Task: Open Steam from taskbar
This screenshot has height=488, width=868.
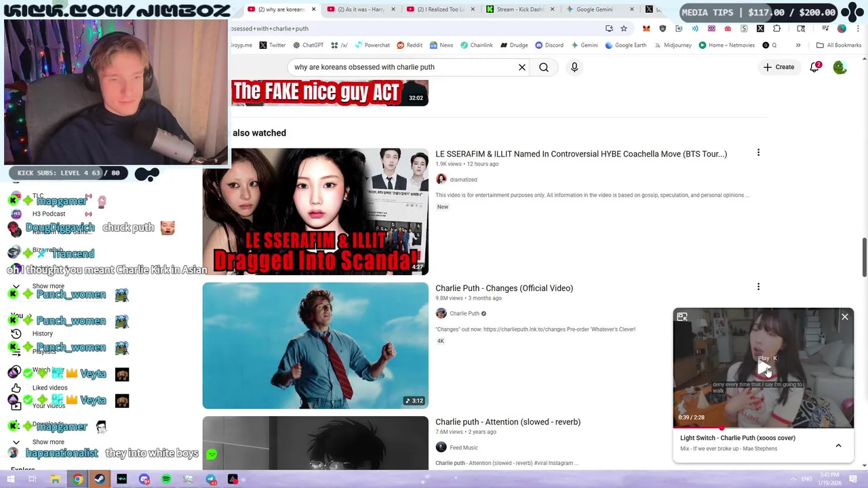Action: (100, 479)
